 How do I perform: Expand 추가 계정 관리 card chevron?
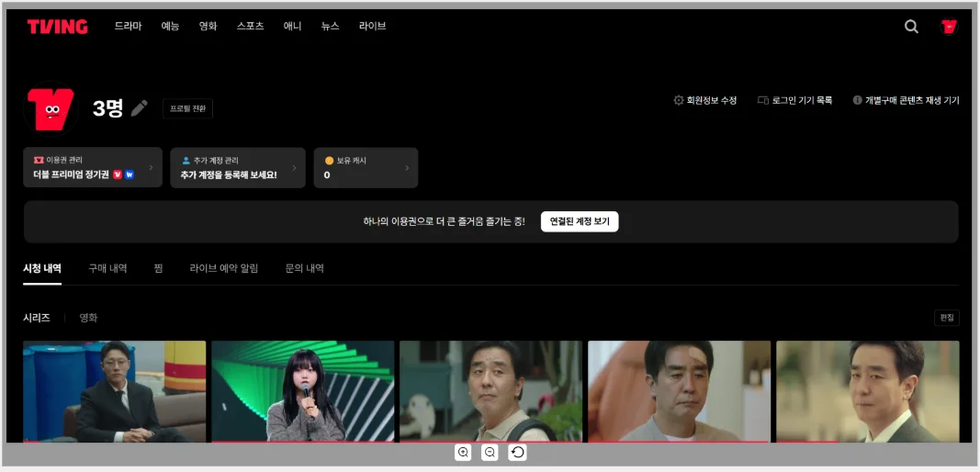(294, 167)
